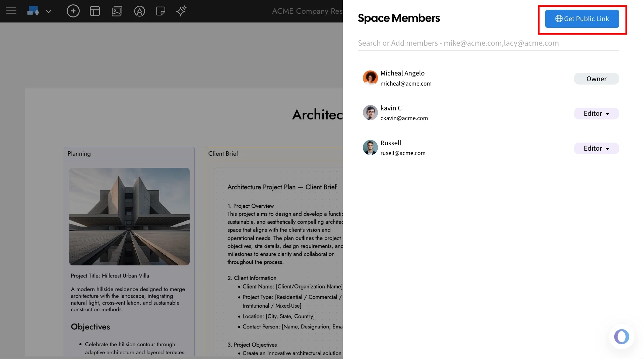Viewport: 644px width, 359px height.
Task: Open kavin C's Editor role dropdown
Action: (x=596, y=113)
